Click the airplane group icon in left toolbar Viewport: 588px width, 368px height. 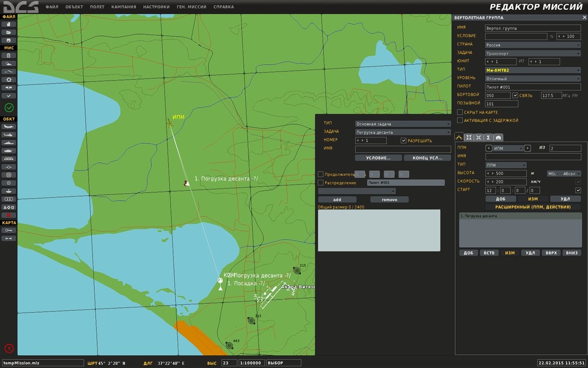click(x=9, y=126)
